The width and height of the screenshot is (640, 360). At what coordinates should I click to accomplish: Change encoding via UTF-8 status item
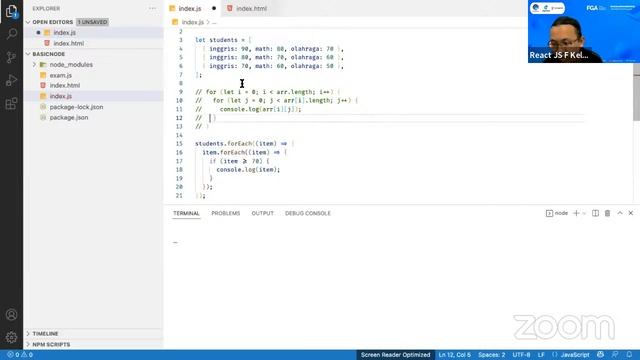[521, 355]
